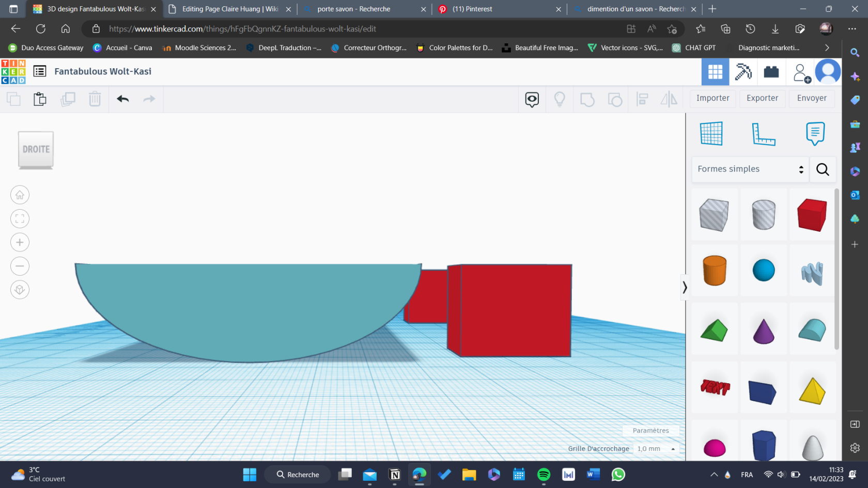
Task: Pick the magenta half sphere shape
Action: tap(715, 447)
